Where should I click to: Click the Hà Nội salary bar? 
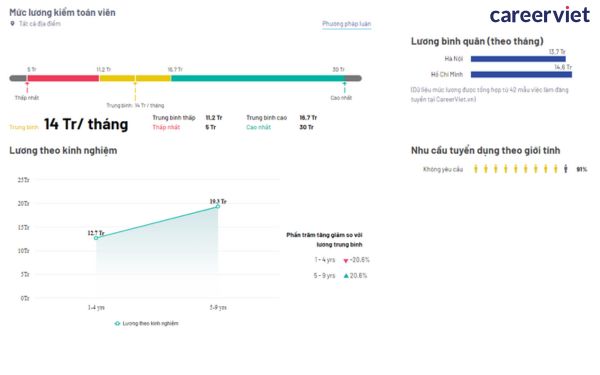[x=518, y=59]
